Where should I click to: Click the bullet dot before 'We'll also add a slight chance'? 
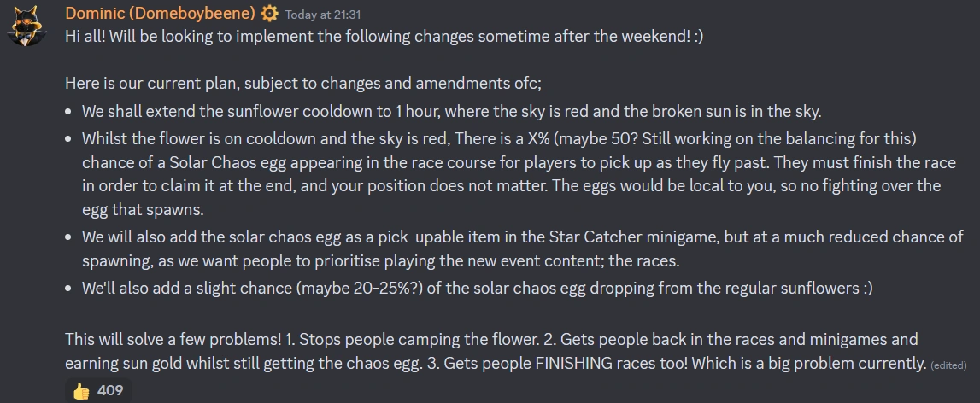[69, 289]
